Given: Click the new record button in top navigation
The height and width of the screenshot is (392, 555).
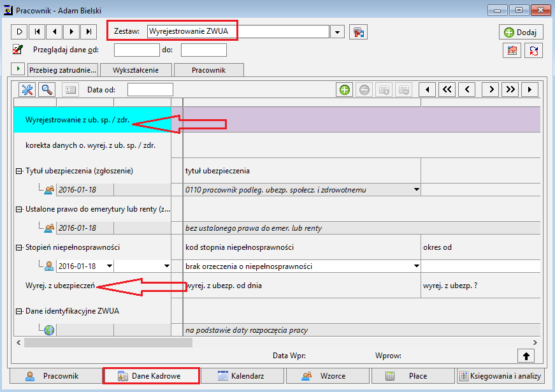Looking at the screenshot, I should pos(20,32).
